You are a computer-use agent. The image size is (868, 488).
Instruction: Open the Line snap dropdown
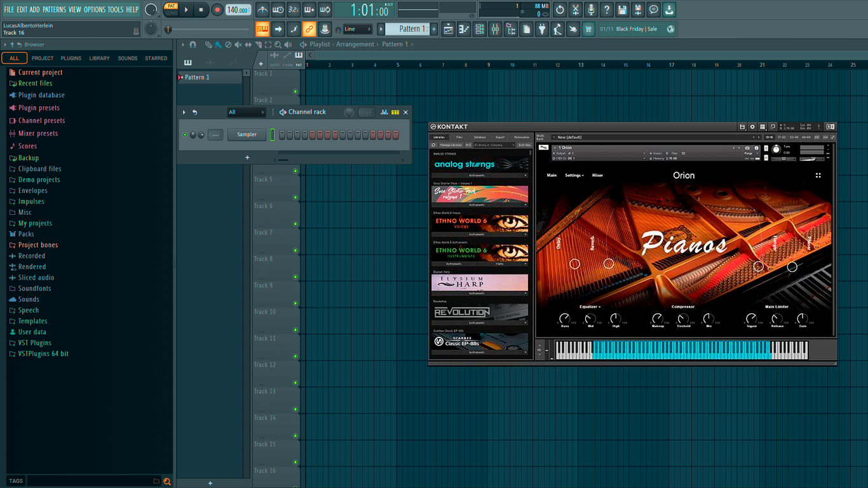[358, 29]
